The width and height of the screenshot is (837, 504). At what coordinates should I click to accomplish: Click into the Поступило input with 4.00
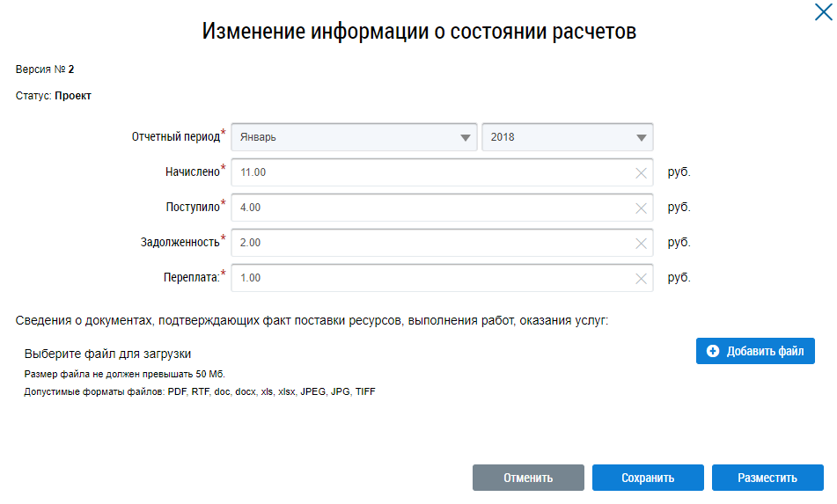tap(431, 208)
